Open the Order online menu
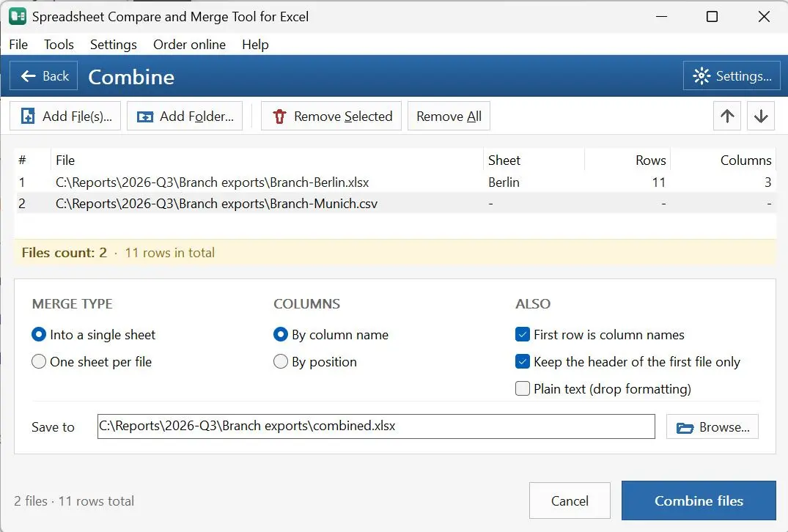This screenshot has width=788, height=532. tap(189, 45)
